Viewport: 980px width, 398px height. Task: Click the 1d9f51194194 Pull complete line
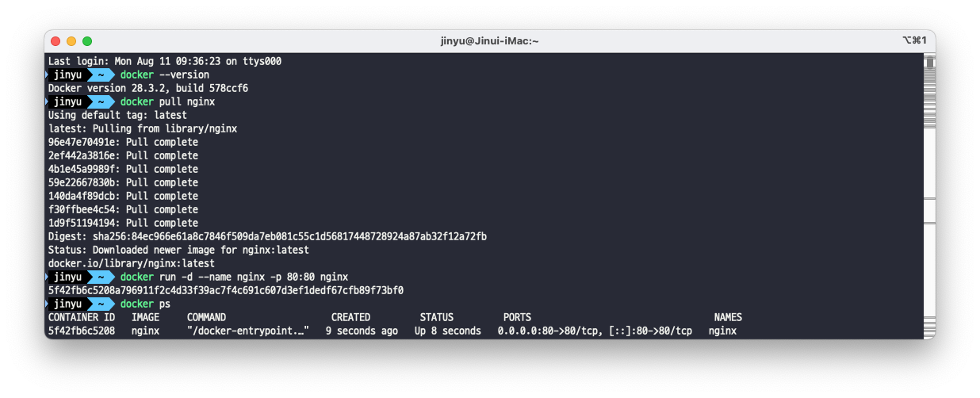[x=123, y=223]
